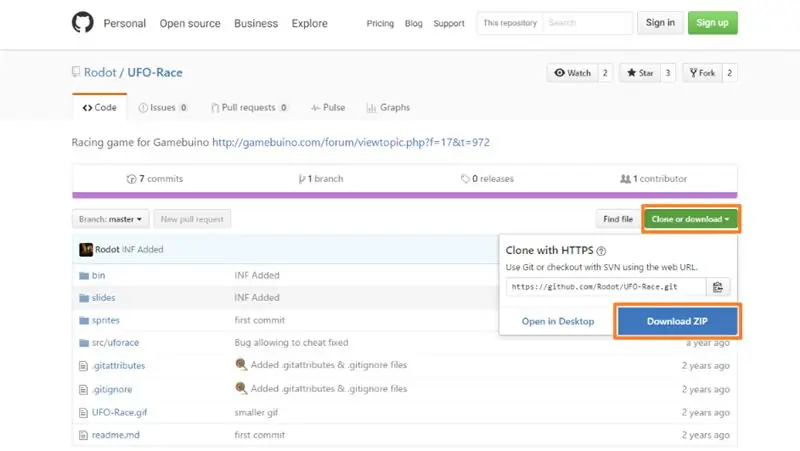
Task: Visit the Pricing link
Action: click(x=380, y=23)
